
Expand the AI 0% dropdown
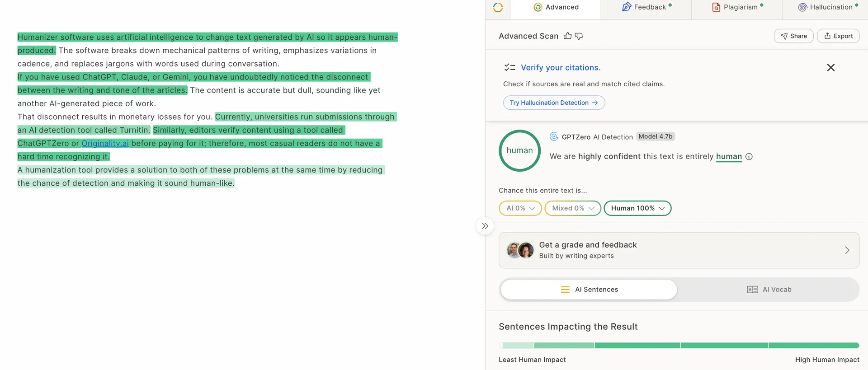click(520, 208)
